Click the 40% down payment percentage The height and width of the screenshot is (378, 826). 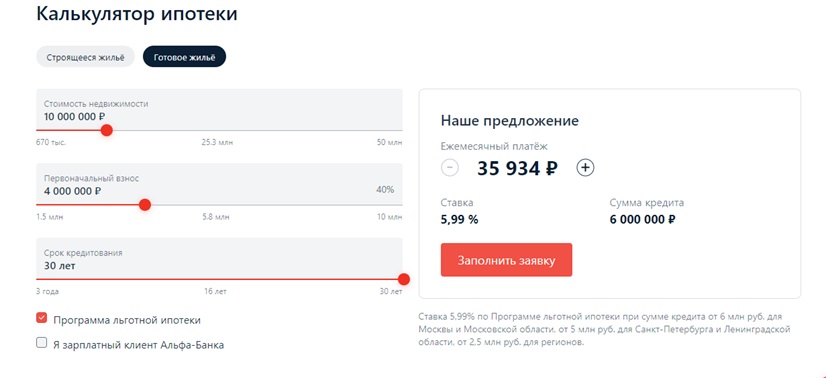click(x=385, y=190)
